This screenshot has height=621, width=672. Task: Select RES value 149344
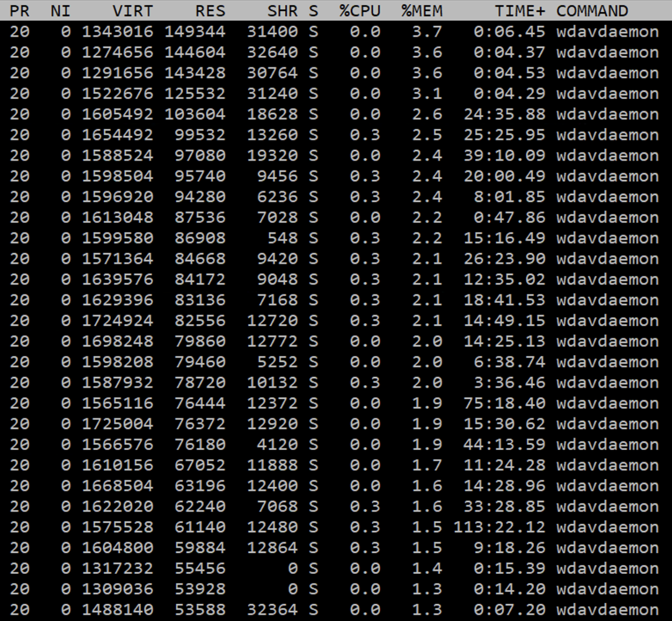coord(195,32)
